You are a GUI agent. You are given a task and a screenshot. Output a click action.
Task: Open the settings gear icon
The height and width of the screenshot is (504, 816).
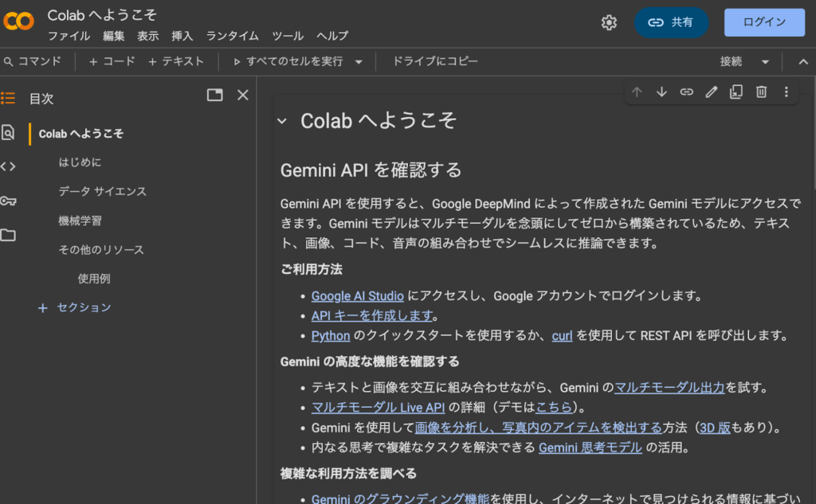pos(609,22)
